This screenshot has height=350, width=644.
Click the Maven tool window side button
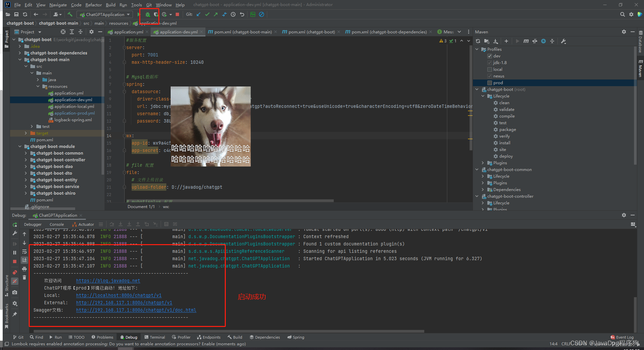640,68
